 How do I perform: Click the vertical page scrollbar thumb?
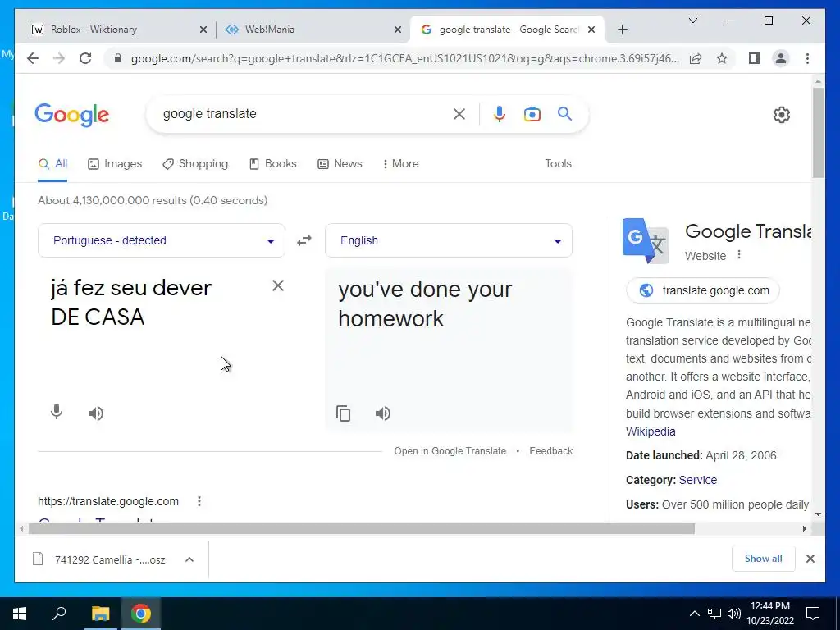pyautogui.click(x=818, y=132)
